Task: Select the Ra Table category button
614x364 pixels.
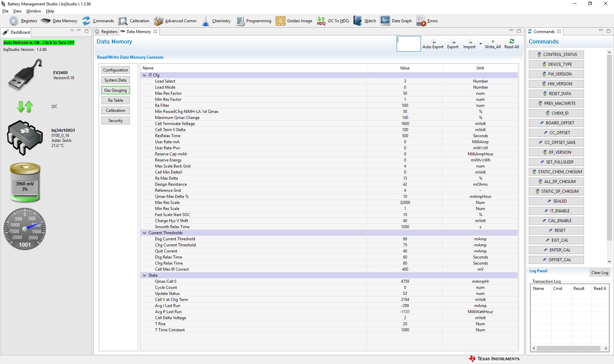Action: (116, 100)
